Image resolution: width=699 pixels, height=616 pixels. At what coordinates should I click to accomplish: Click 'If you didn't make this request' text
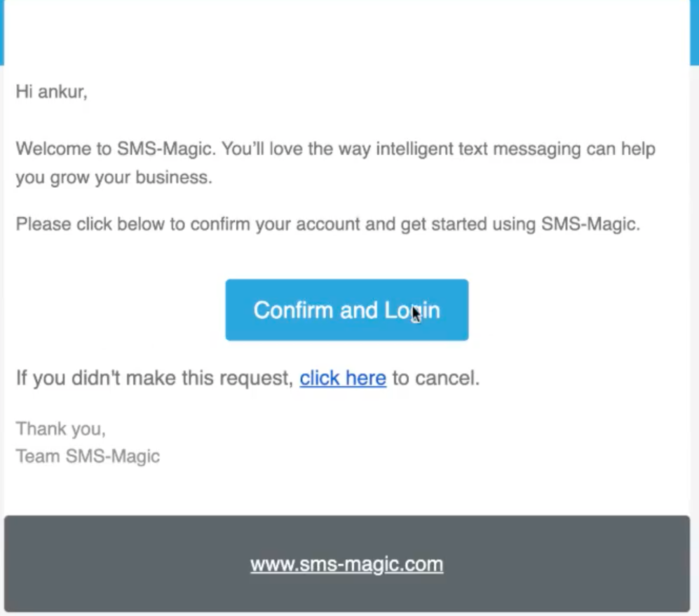click(154, 378)
